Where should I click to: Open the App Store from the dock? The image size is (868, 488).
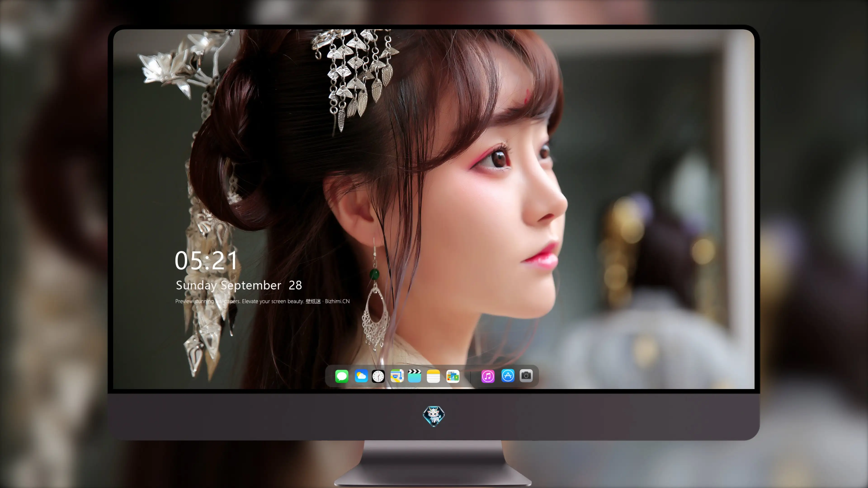[x=508, y=375]
